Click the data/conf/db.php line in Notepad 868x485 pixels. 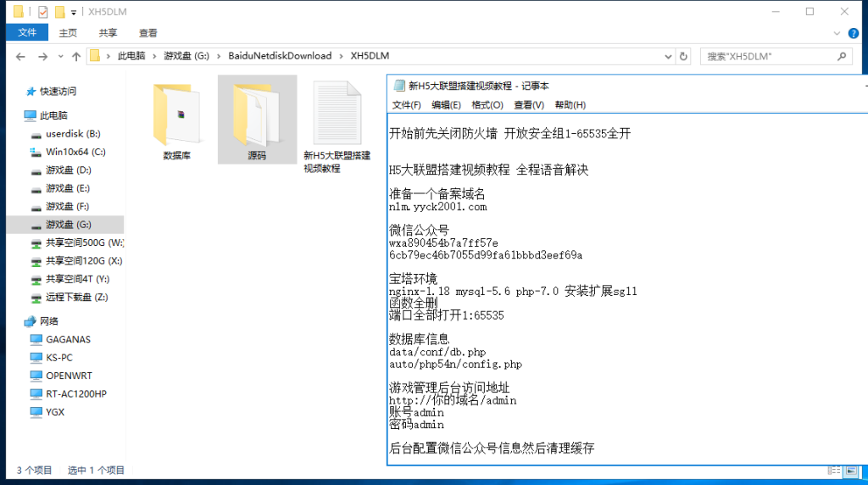[437, 352]
